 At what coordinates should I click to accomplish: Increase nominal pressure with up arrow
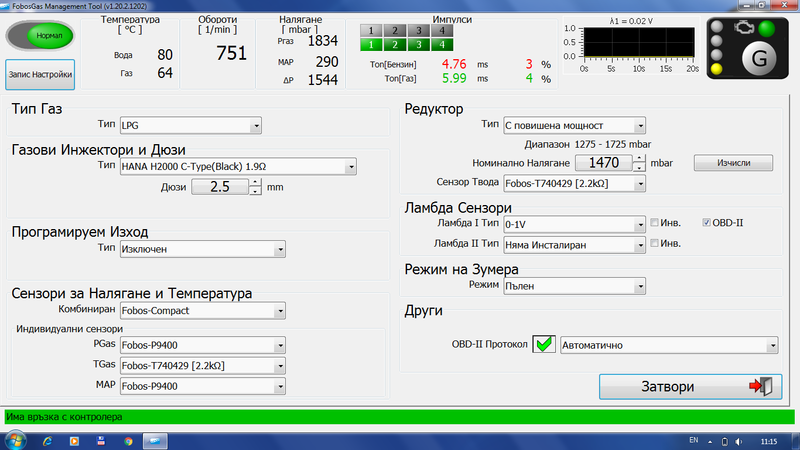[639, 159]
